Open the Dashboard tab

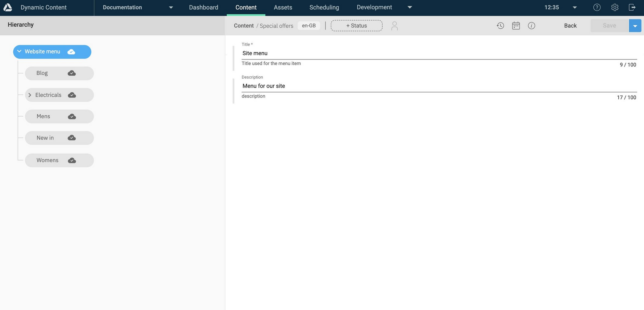pyautogui.click(x=203, y=7)
